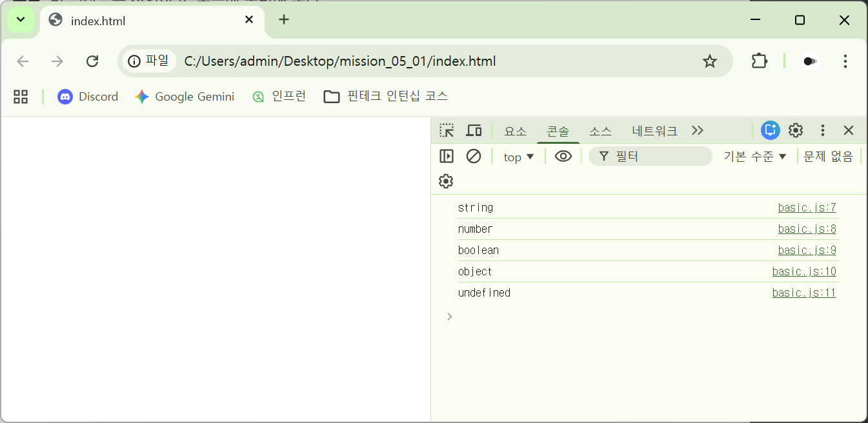
Task: Switch to the 네트워크 tab
Action: pyautogui.click(x=654, y=131)
